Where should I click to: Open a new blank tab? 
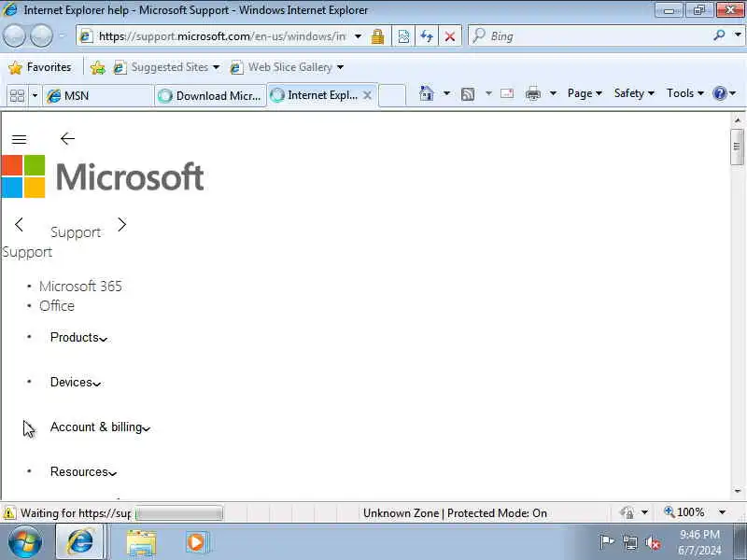coord(392,95)
